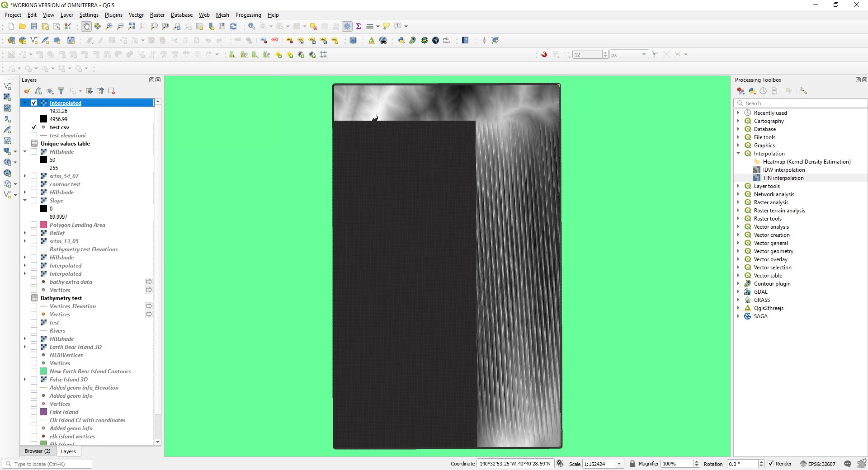
Task: Open the Plugins menu
Action: point(113,15)
